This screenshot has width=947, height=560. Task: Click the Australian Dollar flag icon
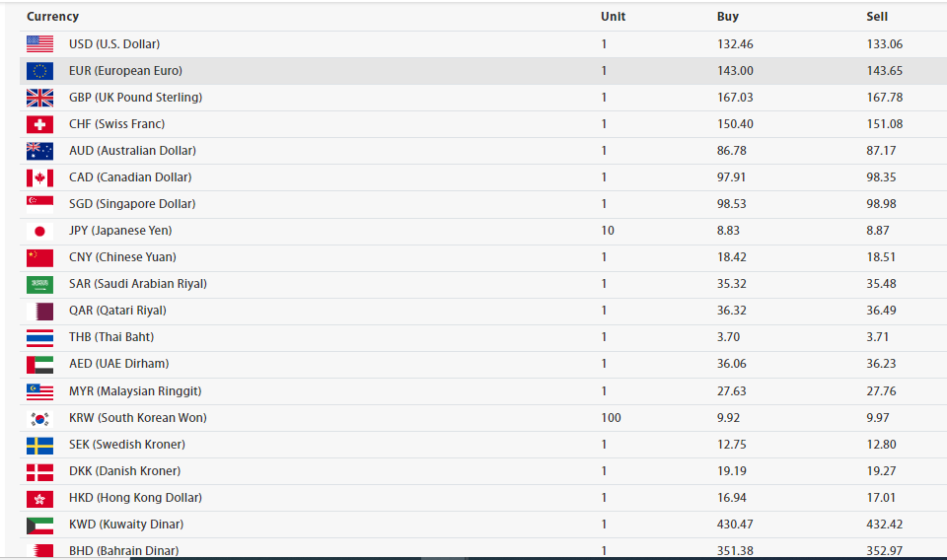[x=39, y=151]
